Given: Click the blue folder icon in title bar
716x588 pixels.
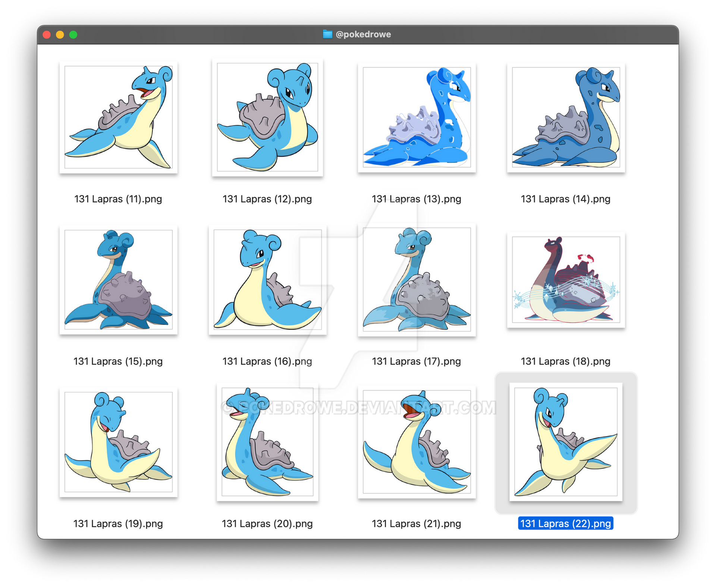Looking at the screenshot, I should tap(327, 34).
